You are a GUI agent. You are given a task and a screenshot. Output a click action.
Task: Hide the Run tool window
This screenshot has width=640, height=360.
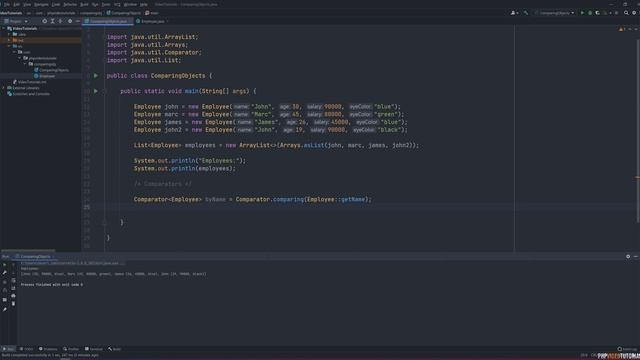tap(636, 257)
